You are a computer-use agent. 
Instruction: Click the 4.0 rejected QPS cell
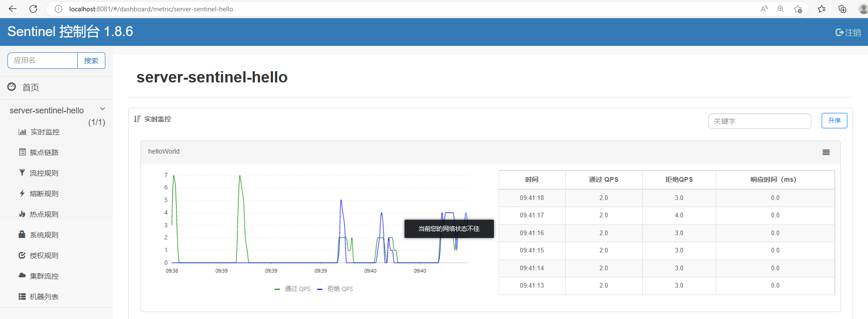(679, 215)
